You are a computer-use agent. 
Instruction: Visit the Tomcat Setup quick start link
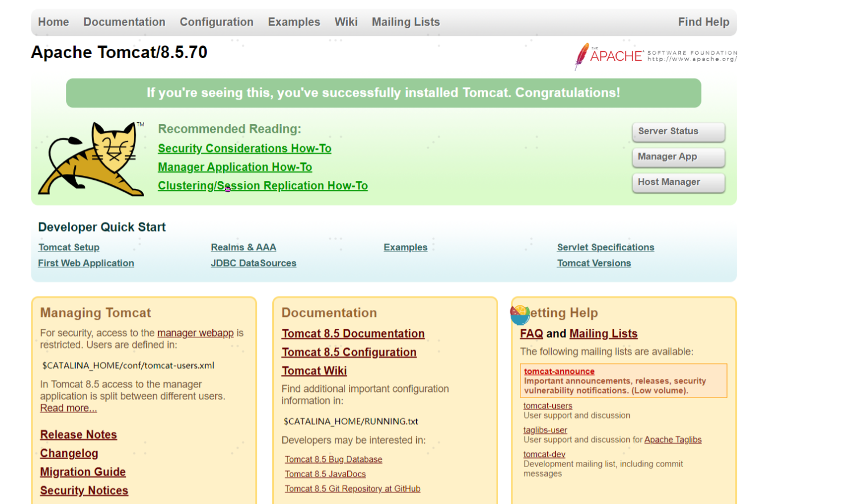coord(69,247)
